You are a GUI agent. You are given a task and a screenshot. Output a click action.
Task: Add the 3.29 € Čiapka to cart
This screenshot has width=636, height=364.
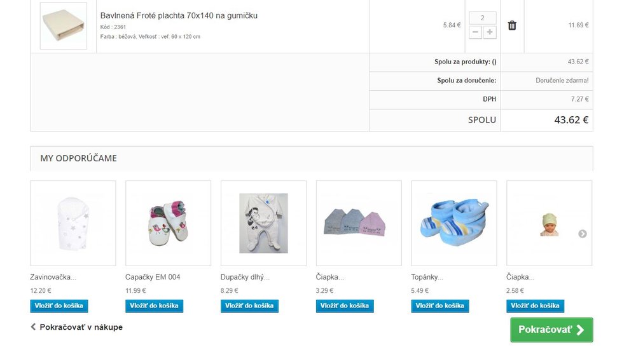point(345,306)
